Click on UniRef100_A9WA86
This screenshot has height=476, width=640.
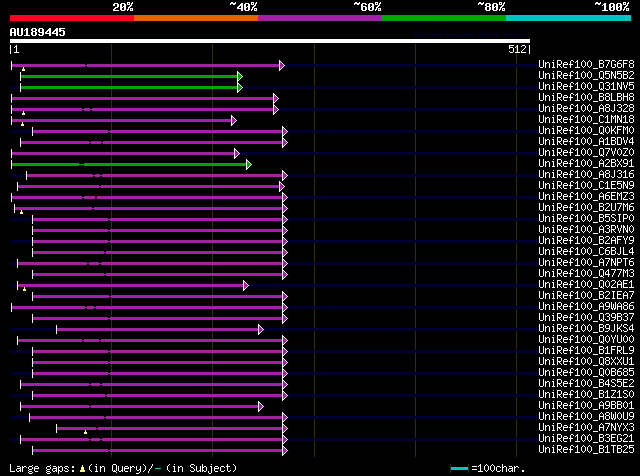click(586, 307)
